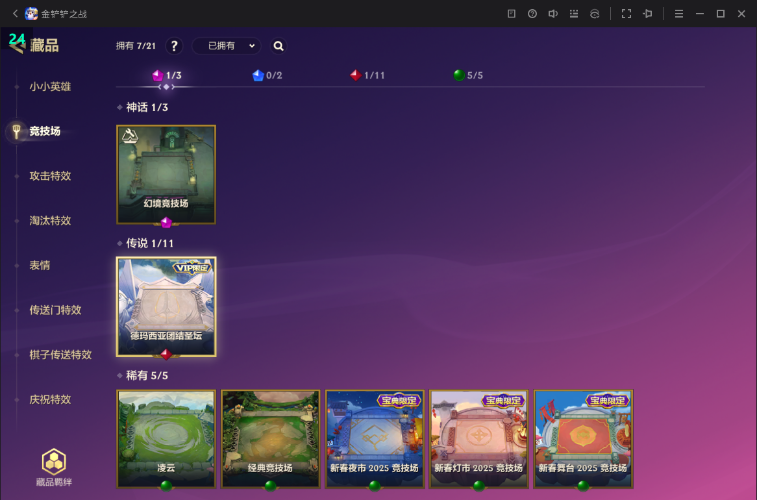Click the VIP限定 badge on 德玛西亚 card
757x500 pixels.
click(192, 267)
